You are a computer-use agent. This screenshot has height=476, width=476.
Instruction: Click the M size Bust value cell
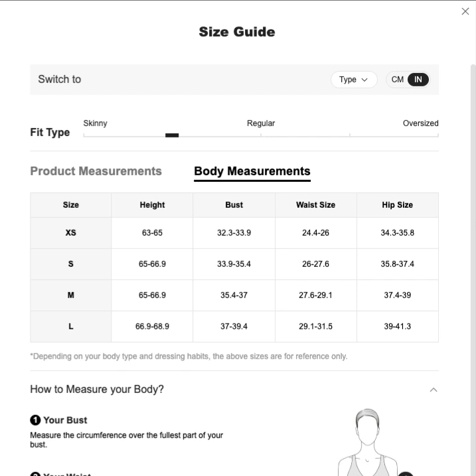point(234,295)
